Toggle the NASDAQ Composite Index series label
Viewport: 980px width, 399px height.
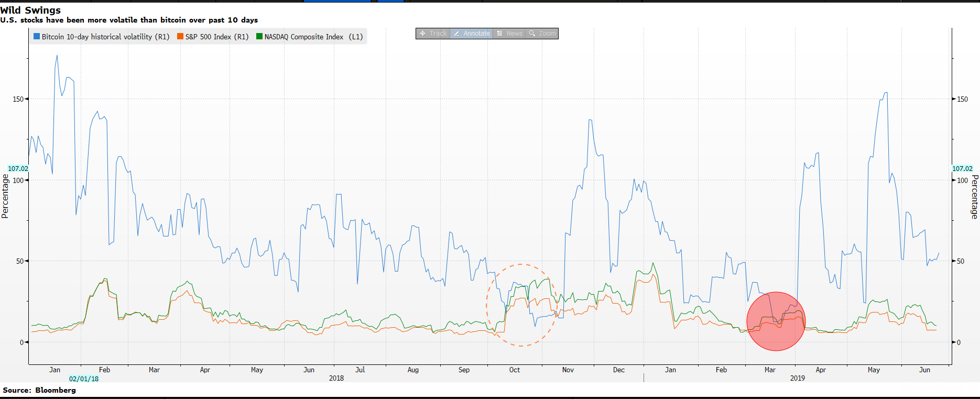313,37
